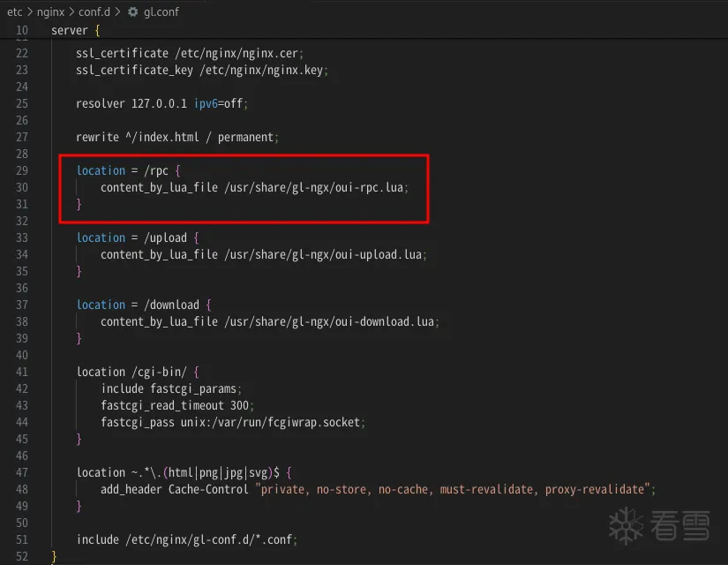
Task: Click the snowflake watermark logo
Action: pyautogui.click(x=627, y=527)
